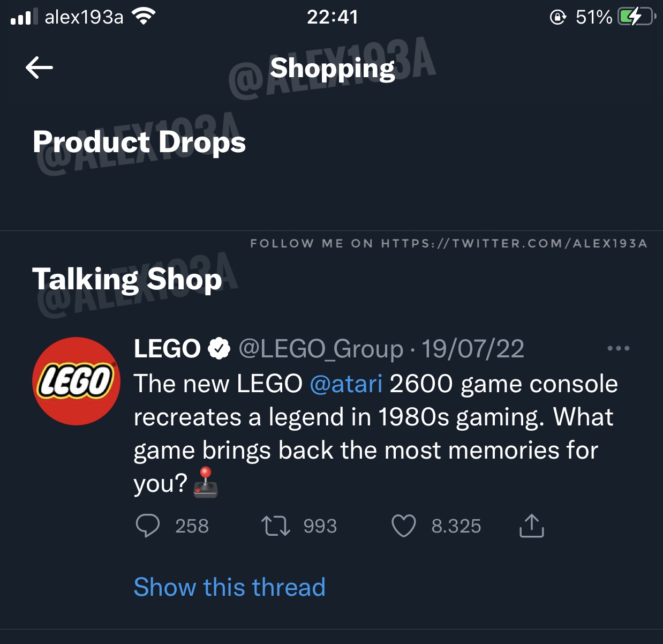The height and width of the screenshot is (644, 663).
Task: Tap the share upload icon
Action: tap(531, 526)
